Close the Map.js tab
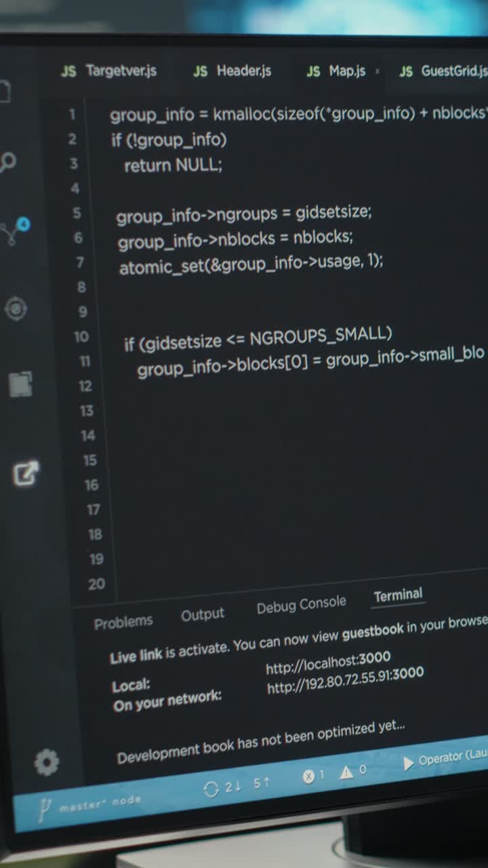The width and height of the screenshot is (488, 868). (377, 71)
